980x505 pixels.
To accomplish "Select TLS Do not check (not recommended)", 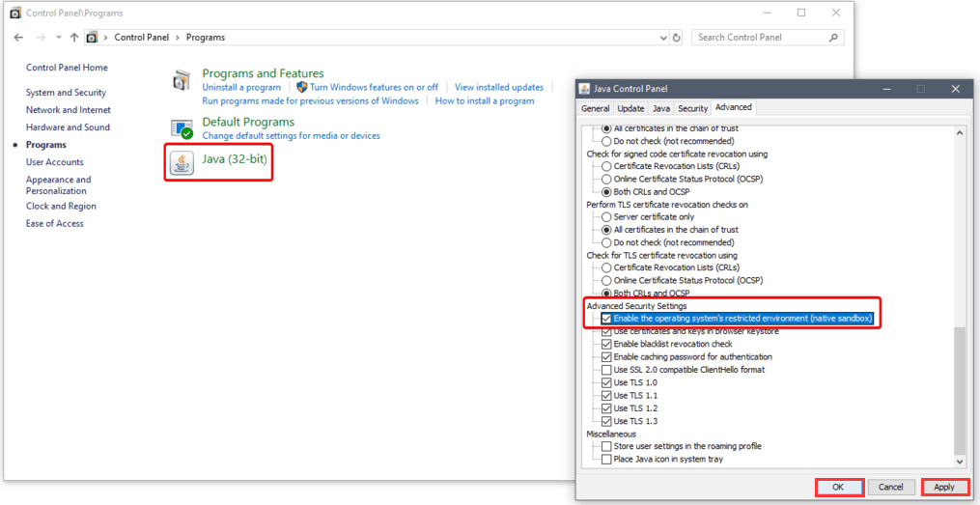I will (606, 242).
